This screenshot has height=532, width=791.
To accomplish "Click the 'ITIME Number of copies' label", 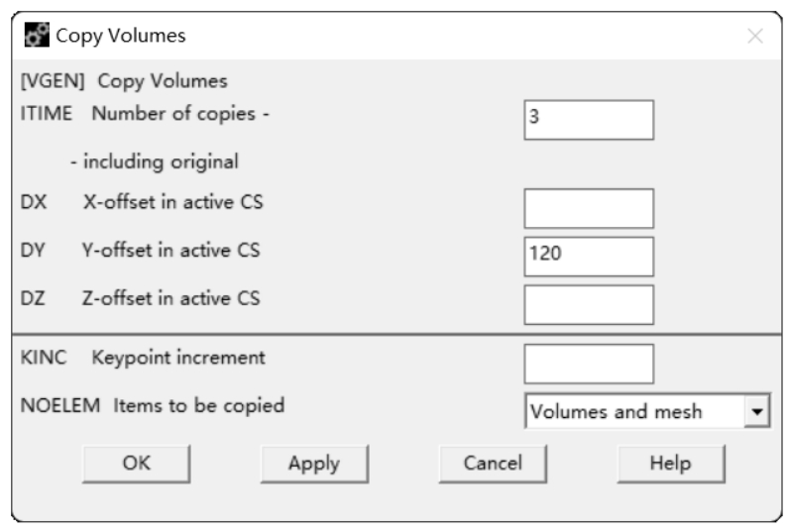I will (146, 112).
